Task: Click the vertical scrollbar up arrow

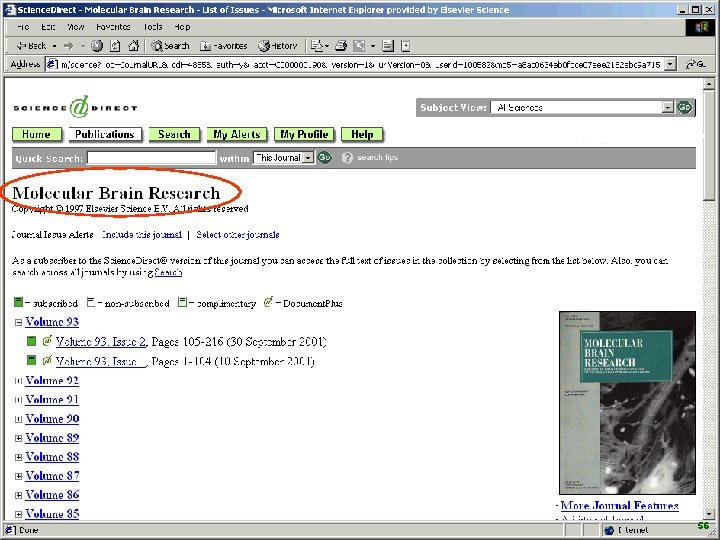Action: pos(709,84)
